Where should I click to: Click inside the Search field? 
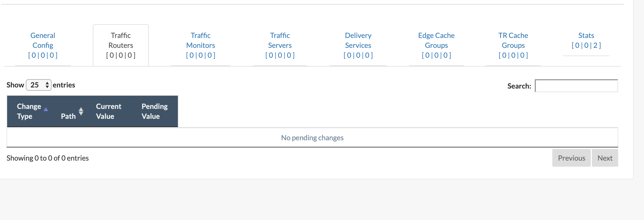coord(576,86)
